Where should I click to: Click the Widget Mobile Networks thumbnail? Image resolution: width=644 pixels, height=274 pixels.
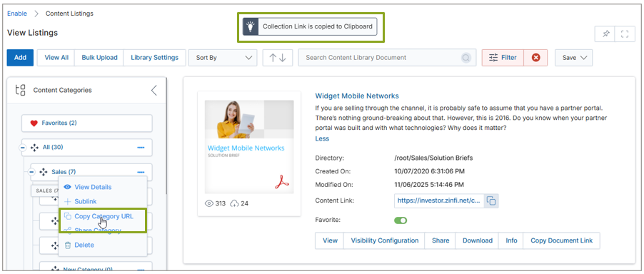click(249, 147)
